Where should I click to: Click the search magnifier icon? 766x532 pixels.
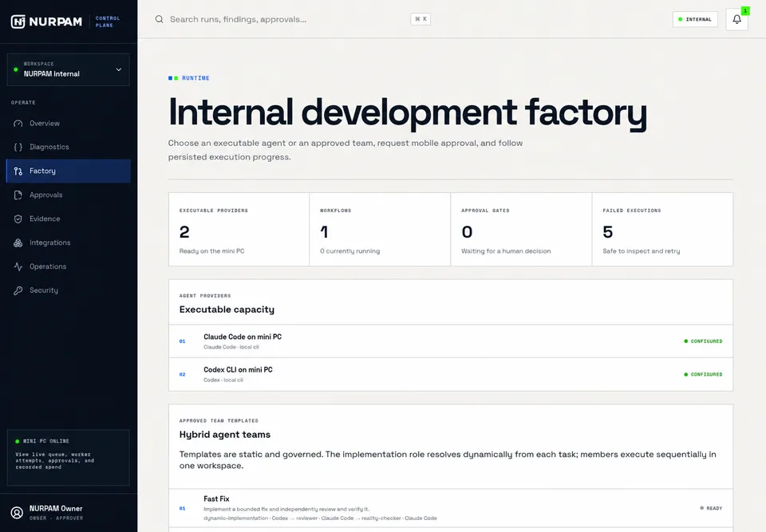tap(160, 19)
